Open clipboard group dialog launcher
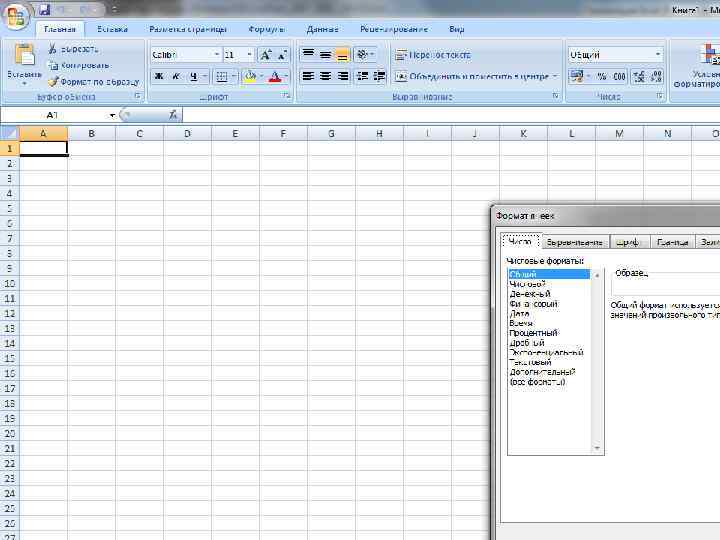Viewport: 720px width, 540px height. point(137,96)
